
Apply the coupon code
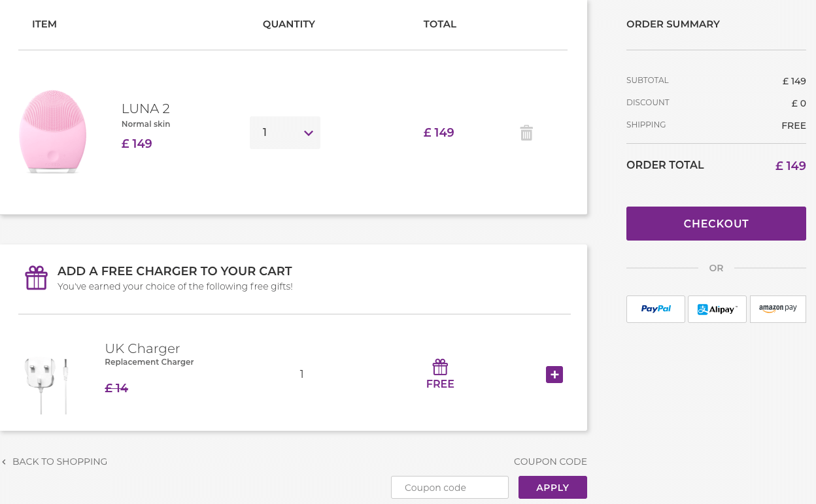(552, 488)
